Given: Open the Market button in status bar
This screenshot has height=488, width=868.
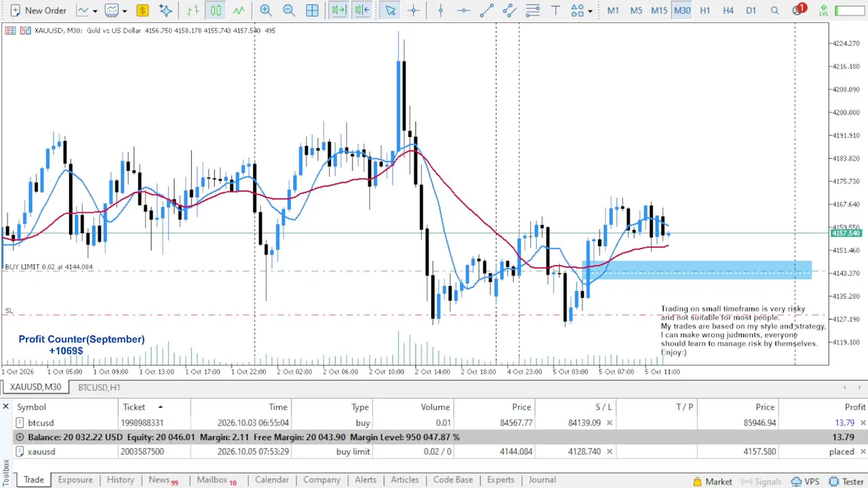Looking at the screenshot, I should pos(711,481).
